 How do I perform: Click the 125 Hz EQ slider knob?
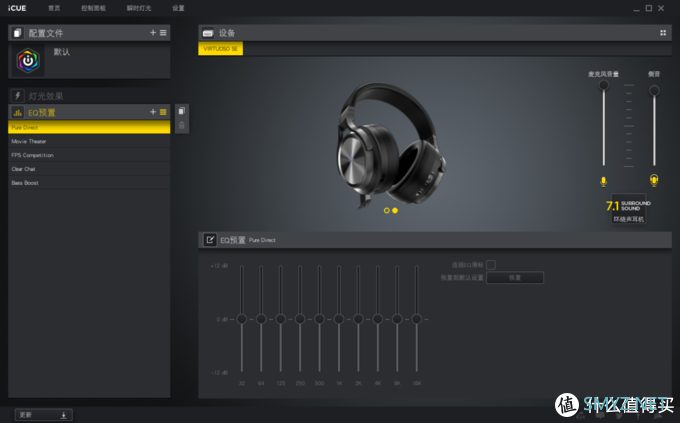[x=281, y=319]
